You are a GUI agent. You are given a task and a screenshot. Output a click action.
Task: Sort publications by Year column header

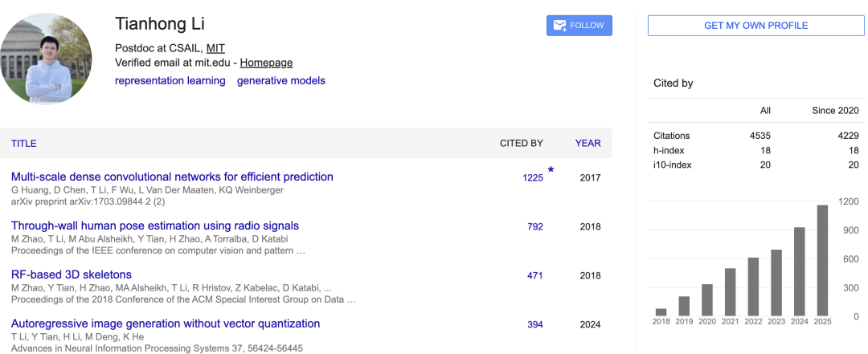pos(588,144)
